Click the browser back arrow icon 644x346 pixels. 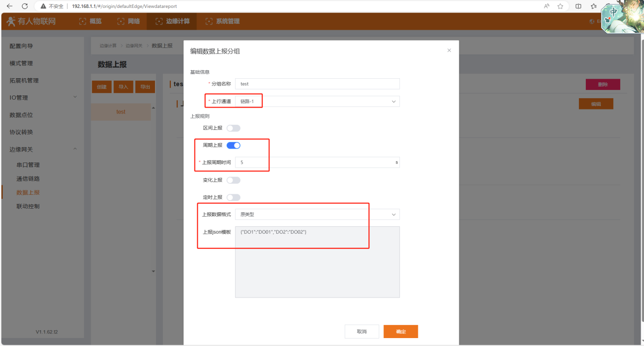[9, 7]
